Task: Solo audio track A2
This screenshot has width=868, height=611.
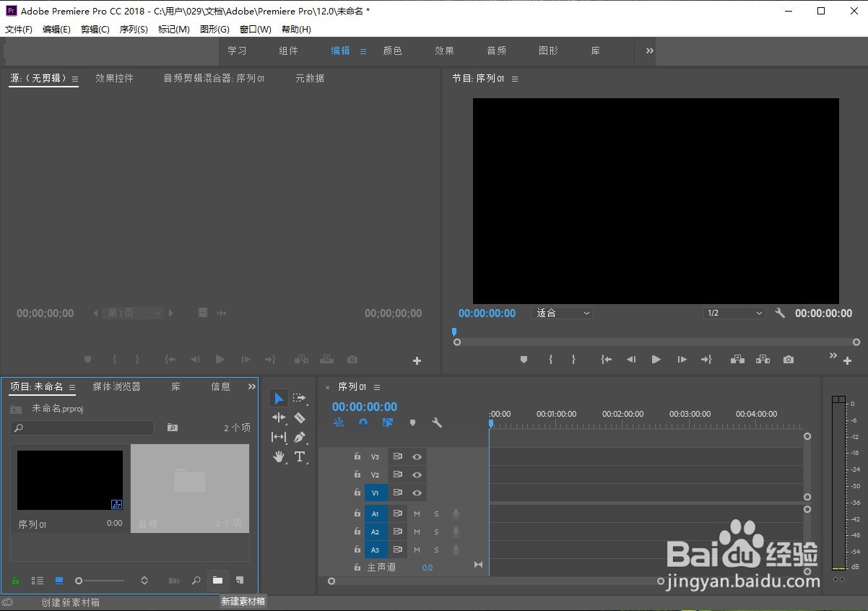Action: click(x=436, y=532)
